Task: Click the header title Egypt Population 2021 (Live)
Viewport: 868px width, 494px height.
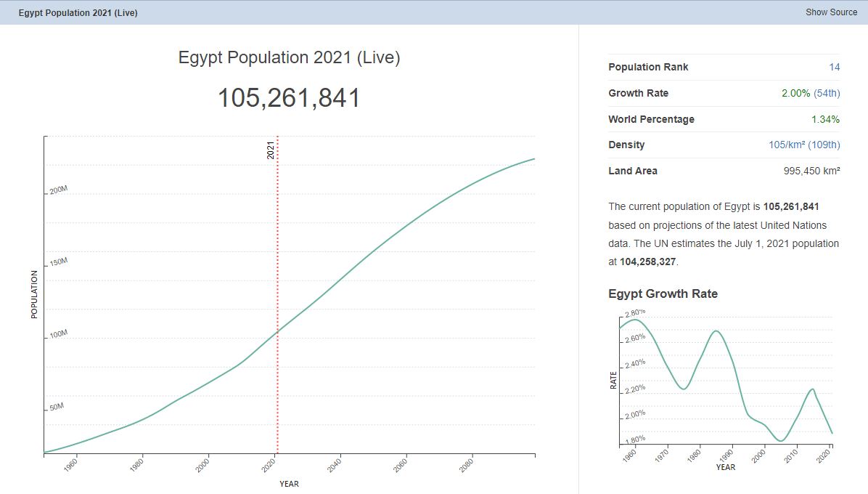Action: point(78,13)
